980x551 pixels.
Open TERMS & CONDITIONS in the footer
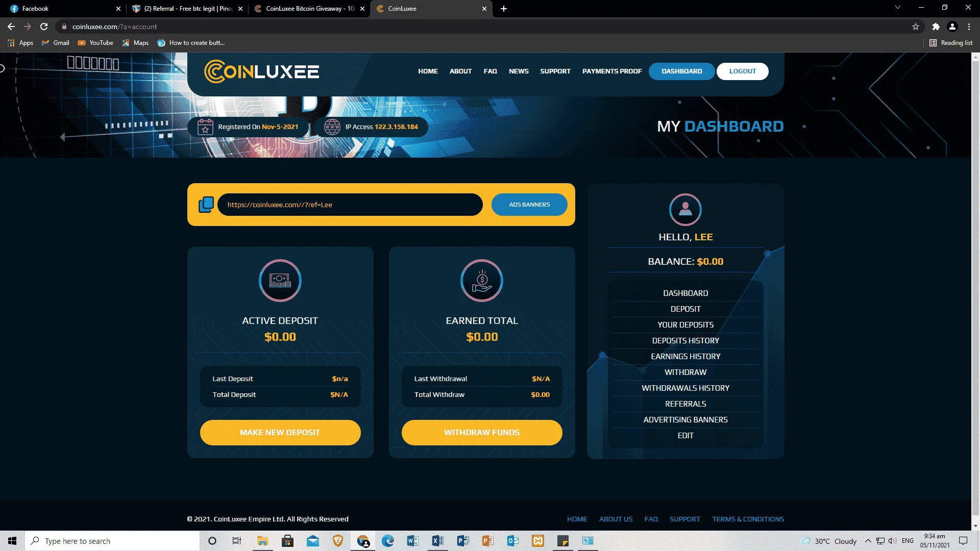point(748,519)
